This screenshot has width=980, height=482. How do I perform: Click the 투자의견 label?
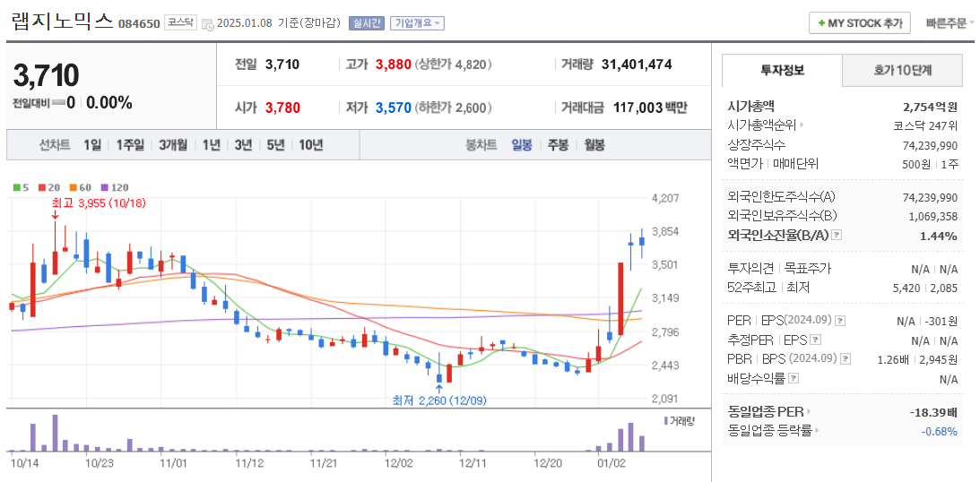click(749, 269)
